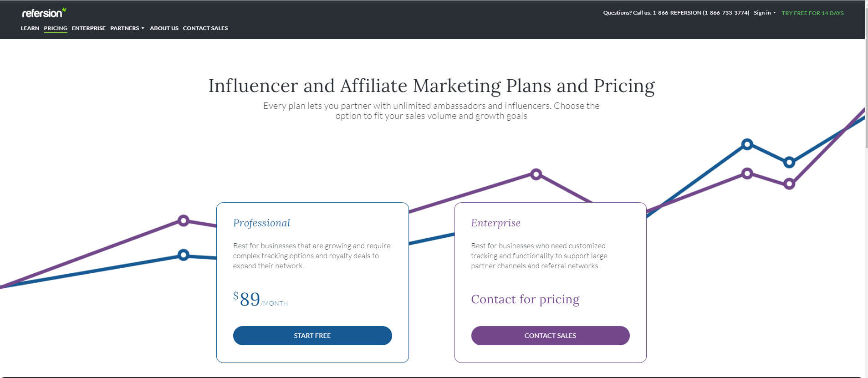Click the Professional plan title
The height and width of the screenshot is (378, 868).
point(261,223)
